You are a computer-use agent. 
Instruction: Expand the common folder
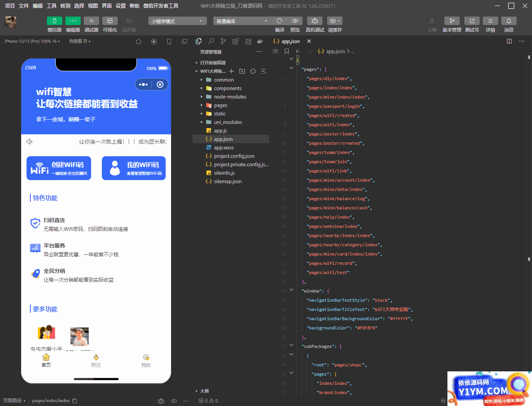(x=224, y=80)
